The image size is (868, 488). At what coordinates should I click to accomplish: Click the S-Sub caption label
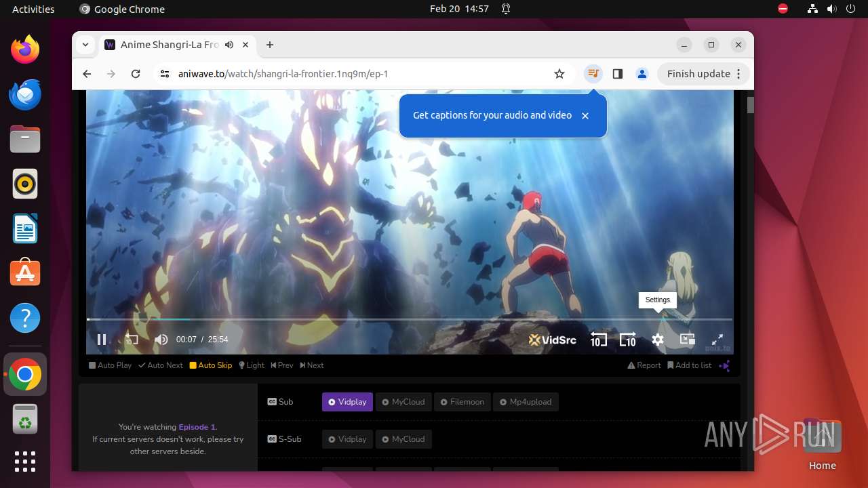(x=284, y=439)
